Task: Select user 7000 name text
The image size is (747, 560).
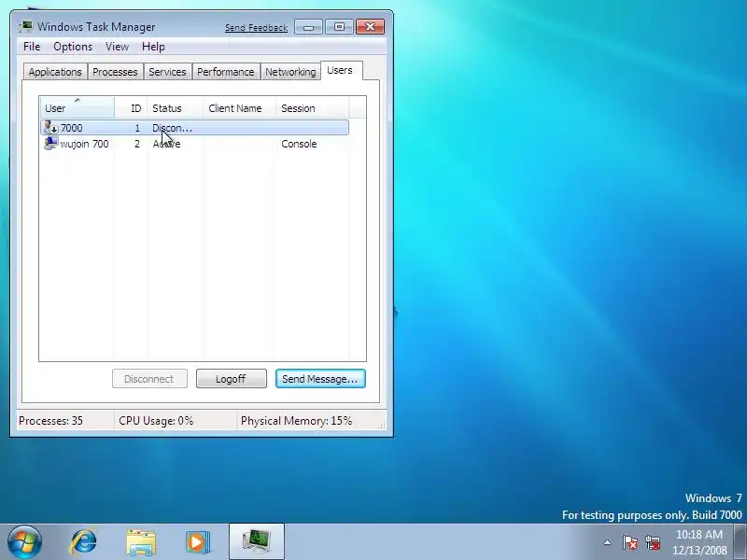Action: [x=72, y=128]
